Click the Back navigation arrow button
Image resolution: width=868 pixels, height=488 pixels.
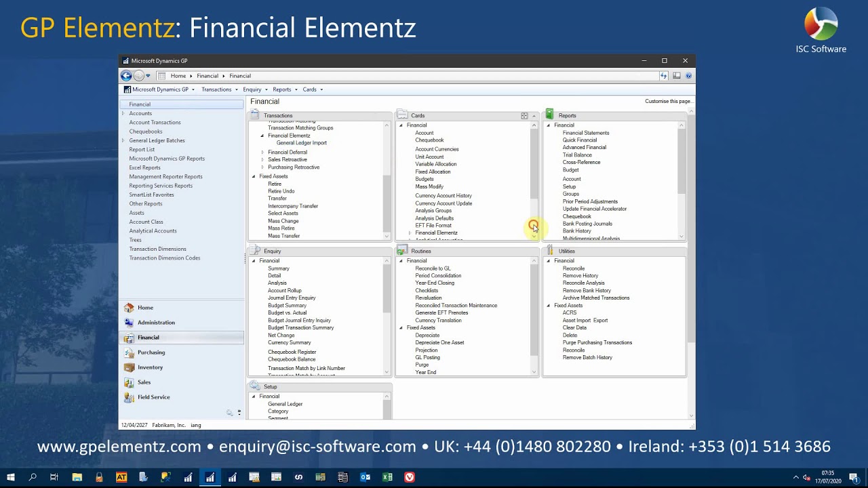pos(126,76)
